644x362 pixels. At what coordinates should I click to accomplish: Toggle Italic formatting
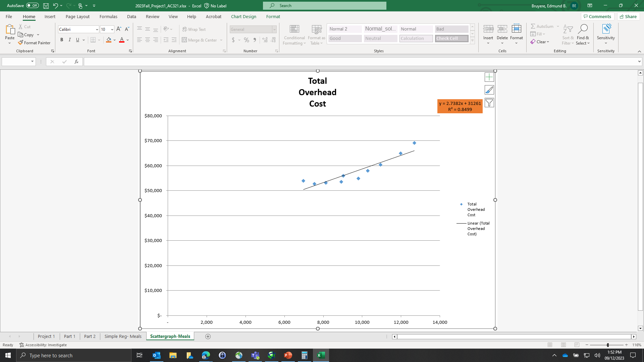pyautogui.click(x=70, y=40)
